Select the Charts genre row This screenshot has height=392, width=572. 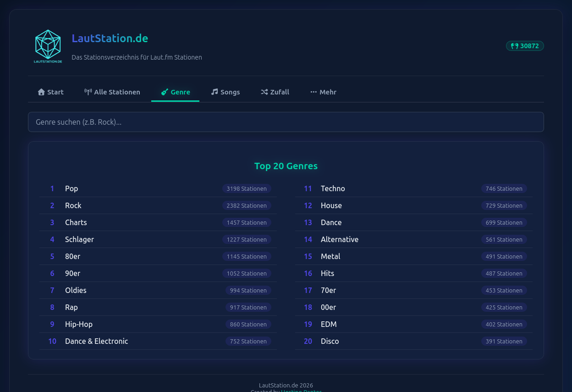click(158, 222)
